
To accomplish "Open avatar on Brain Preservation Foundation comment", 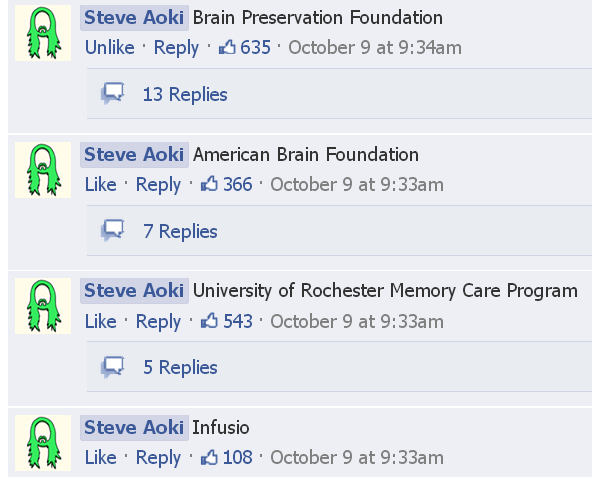I will point(43,33).
